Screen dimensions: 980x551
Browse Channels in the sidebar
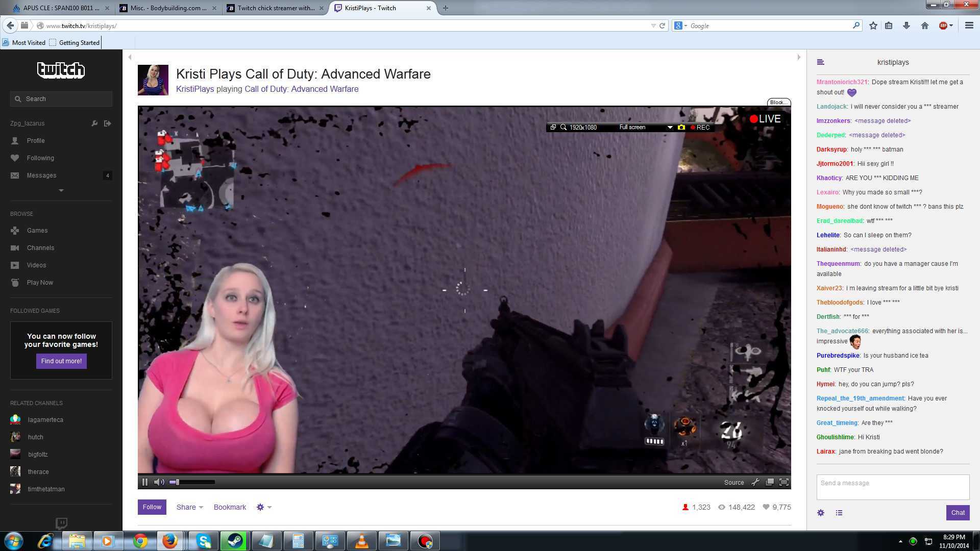(x=40, y=248)
